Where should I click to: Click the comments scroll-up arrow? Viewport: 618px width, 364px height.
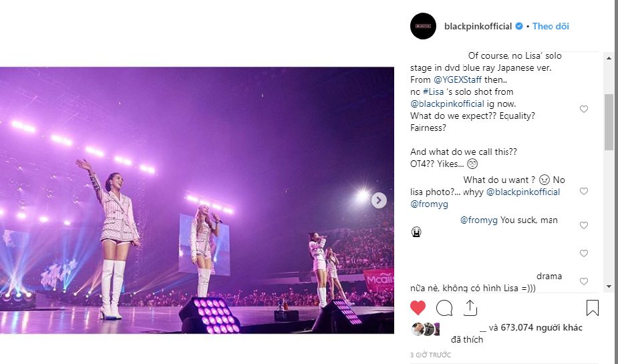(x=609, y=58)
